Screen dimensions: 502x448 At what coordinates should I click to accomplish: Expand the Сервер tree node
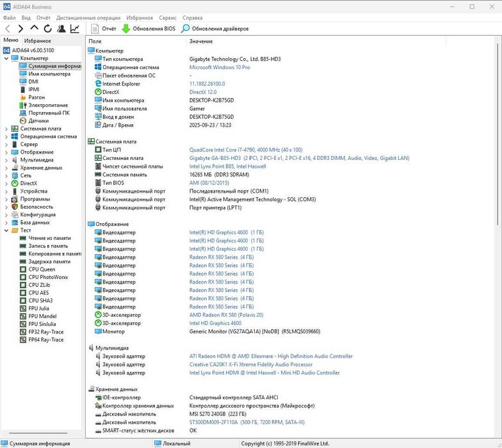click(6, 145)
